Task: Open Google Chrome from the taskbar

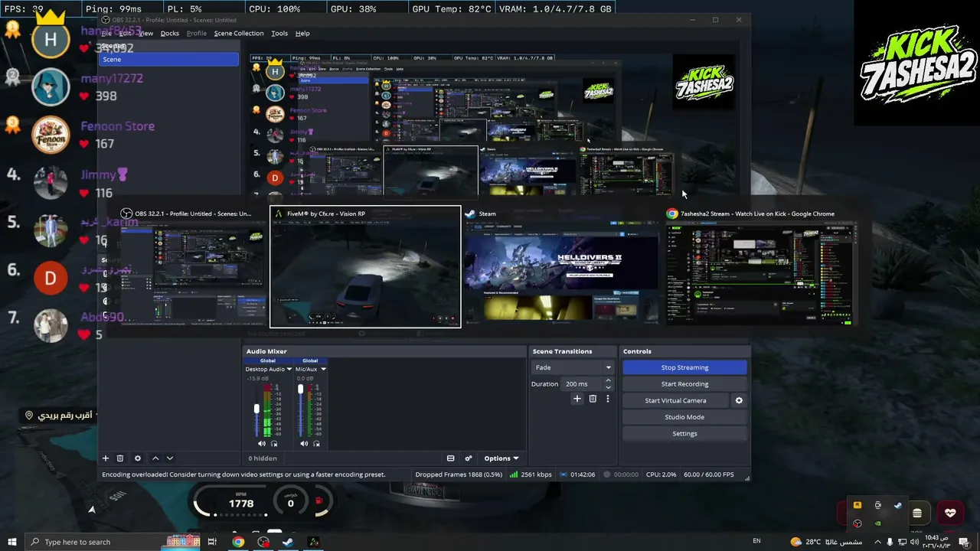Action: point(238,542)
